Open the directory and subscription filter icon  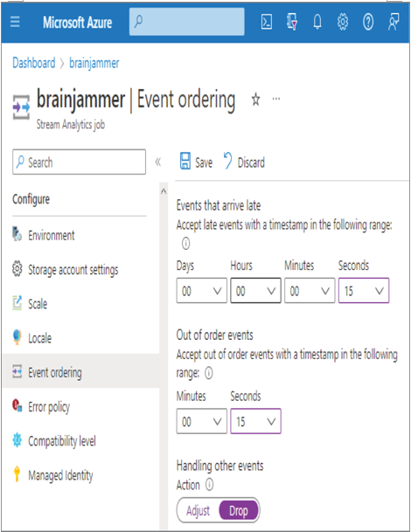(292, 22)
